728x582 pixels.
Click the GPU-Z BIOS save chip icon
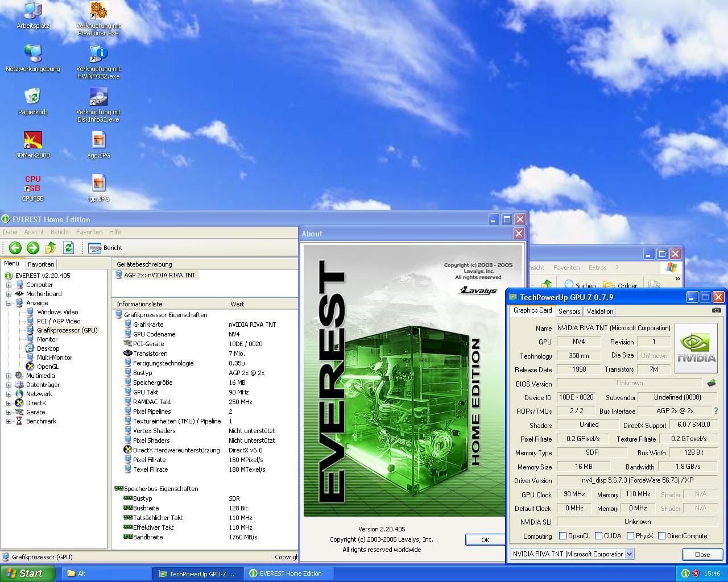pyautogui.click(x=711, y=384)
